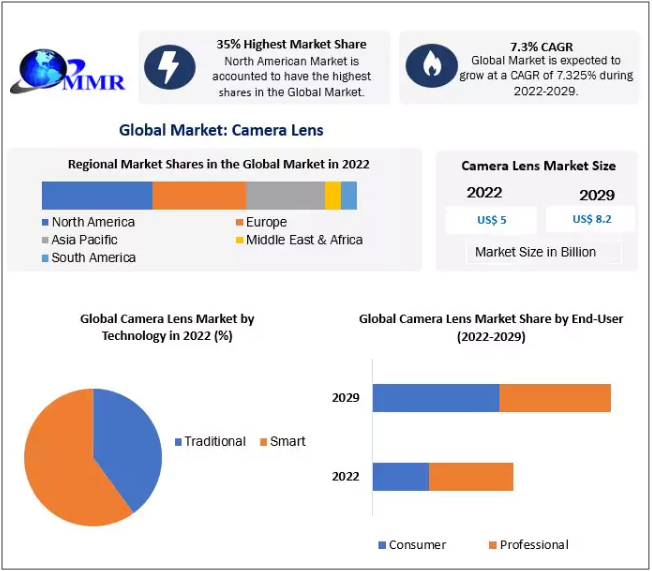Click the blue Consumer segment of the 2022 bar
The image size is (652, 571).
[401, 477]
